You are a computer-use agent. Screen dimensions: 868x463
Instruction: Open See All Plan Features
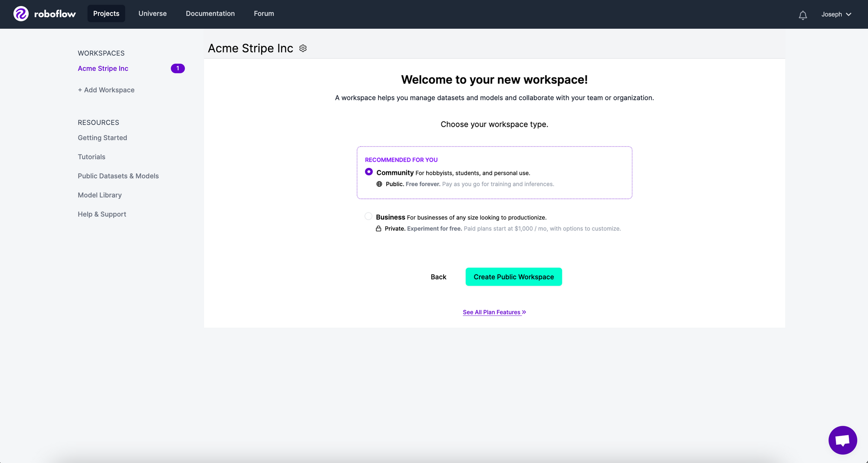(491, 312)
